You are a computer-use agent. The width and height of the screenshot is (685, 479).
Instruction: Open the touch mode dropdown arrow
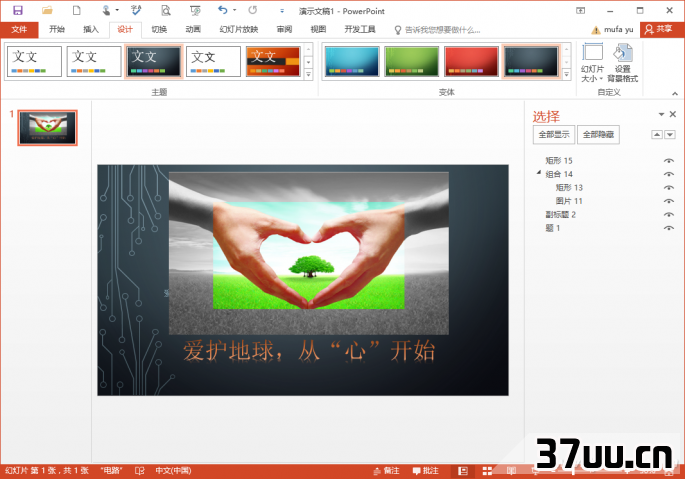pos(117,10)
